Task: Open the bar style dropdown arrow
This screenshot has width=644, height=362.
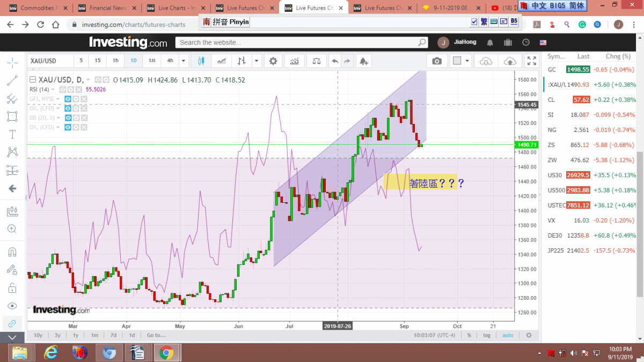Action: pos(257,61)
